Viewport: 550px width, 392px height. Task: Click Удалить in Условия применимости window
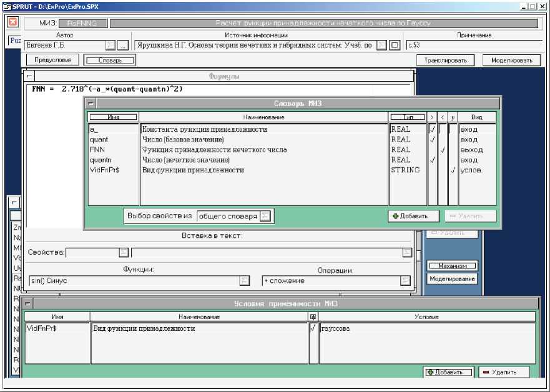(x=504, y=373)
